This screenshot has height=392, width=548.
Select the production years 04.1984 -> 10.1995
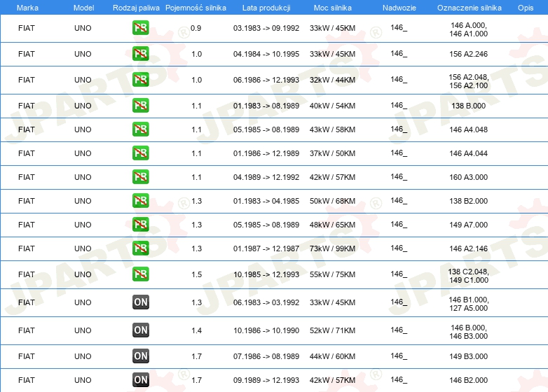[x=266, y=54]
